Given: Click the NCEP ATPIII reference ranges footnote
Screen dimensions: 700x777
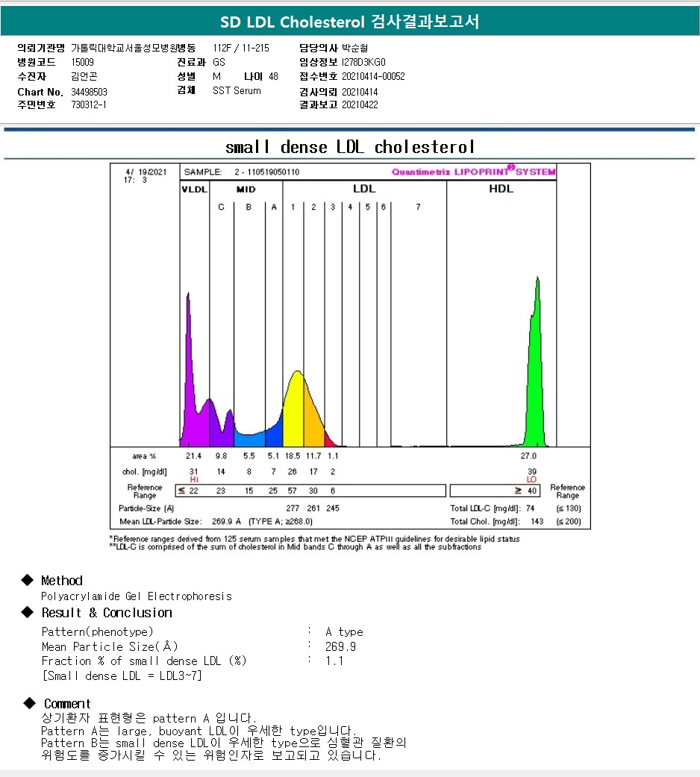Looking at the screenshot, I should pos(315,539).
